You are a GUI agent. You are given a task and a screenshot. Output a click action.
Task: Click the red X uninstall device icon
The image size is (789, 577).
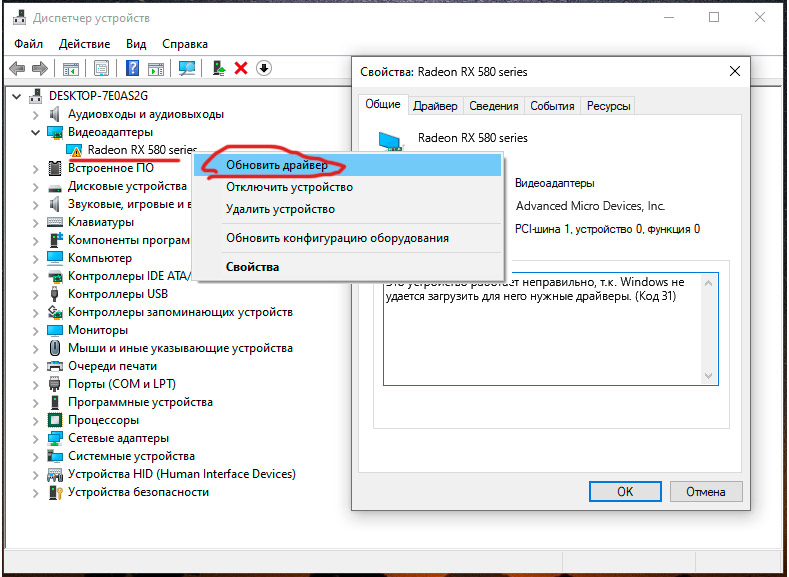click(241, 68)
